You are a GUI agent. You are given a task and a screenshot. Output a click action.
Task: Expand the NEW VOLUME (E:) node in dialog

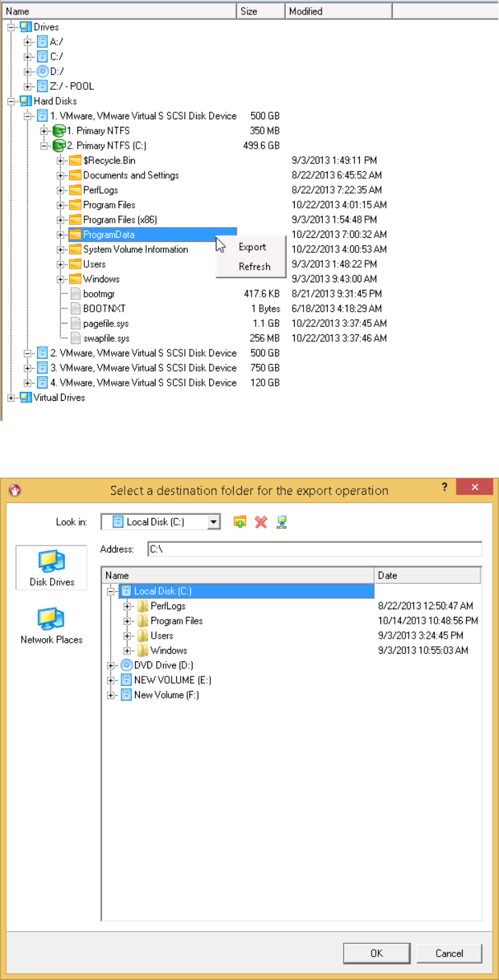111,680
